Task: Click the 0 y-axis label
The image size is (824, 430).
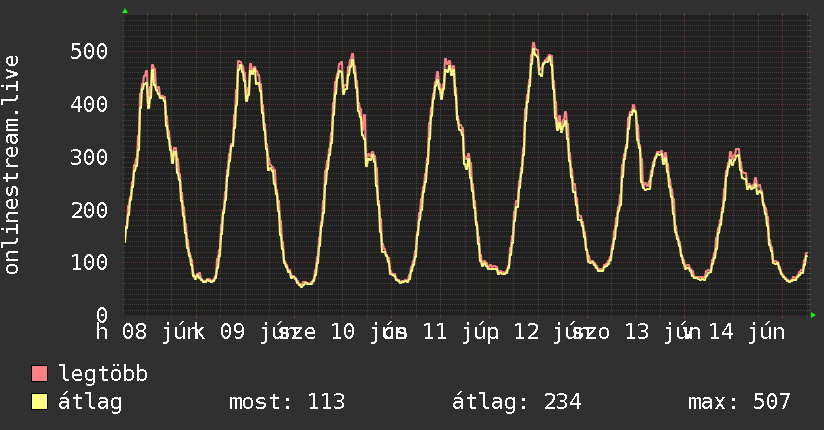Action: coord(102,315)
